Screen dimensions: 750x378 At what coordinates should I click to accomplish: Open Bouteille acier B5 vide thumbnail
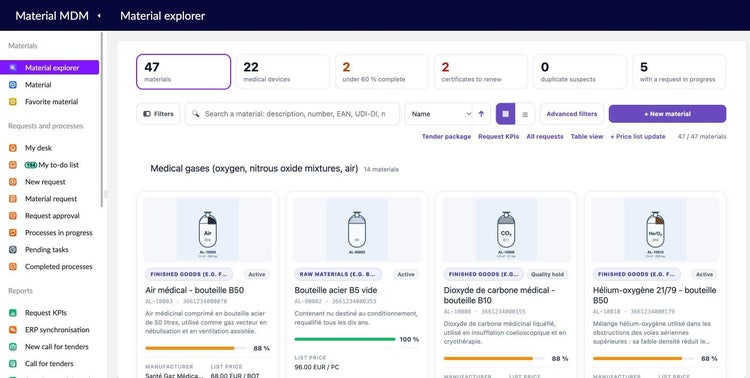point(357,230)
